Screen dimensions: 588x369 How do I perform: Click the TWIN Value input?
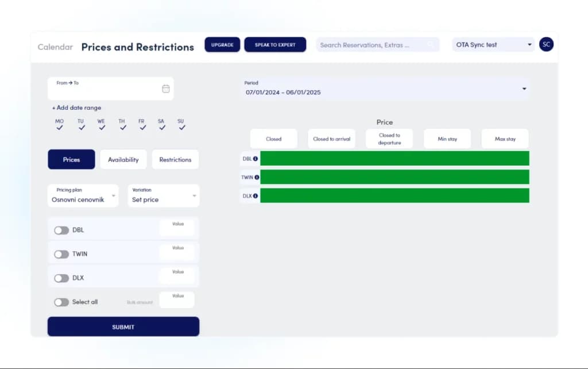pyautogui.click(x=177, y=252)
